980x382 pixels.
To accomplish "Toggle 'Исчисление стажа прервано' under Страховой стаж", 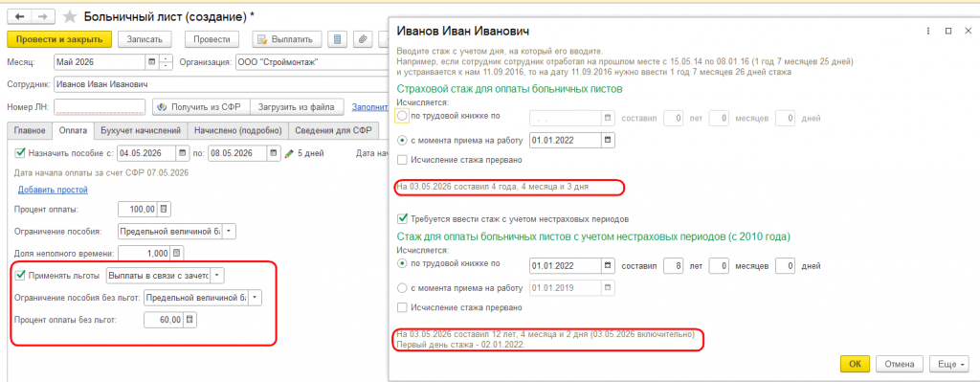I will click(x=401, y=160).
